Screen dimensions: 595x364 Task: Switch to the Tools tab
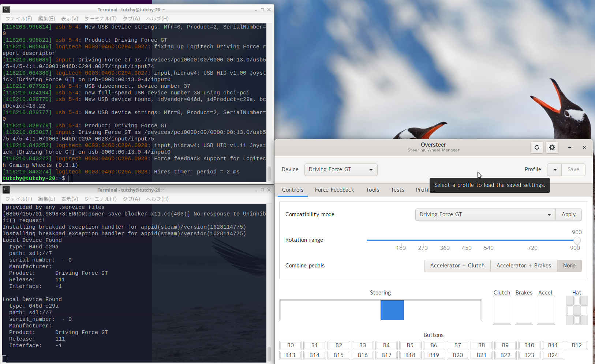click(x=373, y=190)
